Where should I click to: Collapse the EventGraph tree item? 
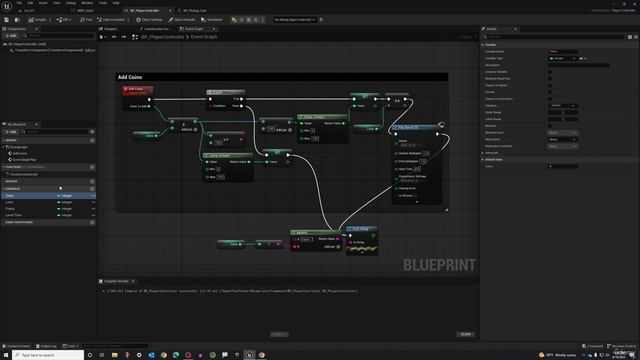click(x=4, y=147)
